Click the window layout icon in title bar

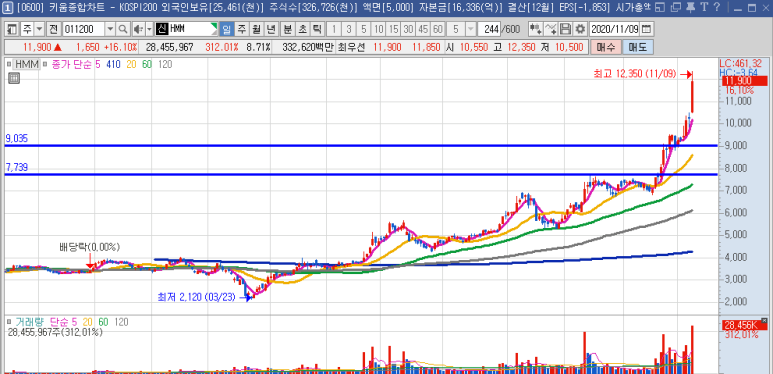(660, 7)
